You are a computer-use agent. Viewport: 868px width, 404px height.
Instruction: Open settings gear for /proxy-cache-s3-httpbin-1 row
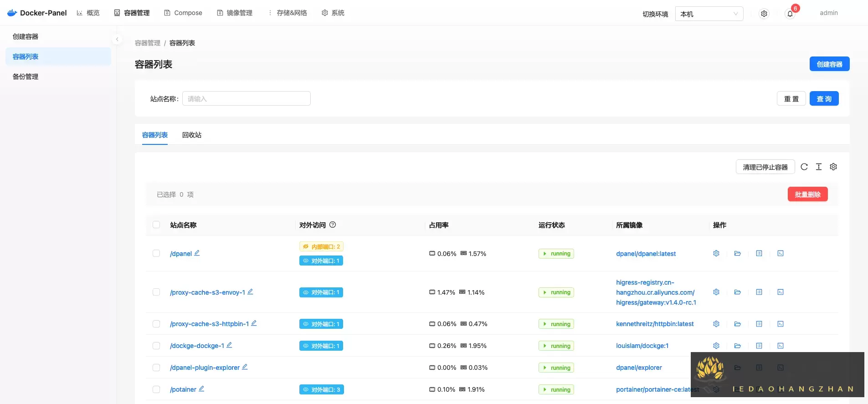click(x=716, y=324)
